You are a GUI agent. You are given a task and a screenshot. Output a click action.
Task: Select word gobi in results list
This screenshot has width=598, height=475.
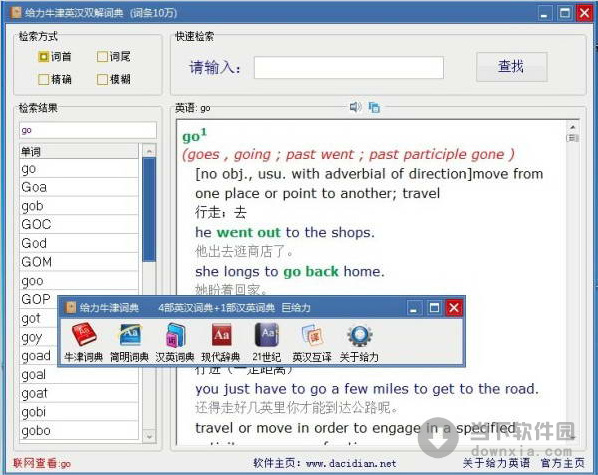[x=79, y=412]
